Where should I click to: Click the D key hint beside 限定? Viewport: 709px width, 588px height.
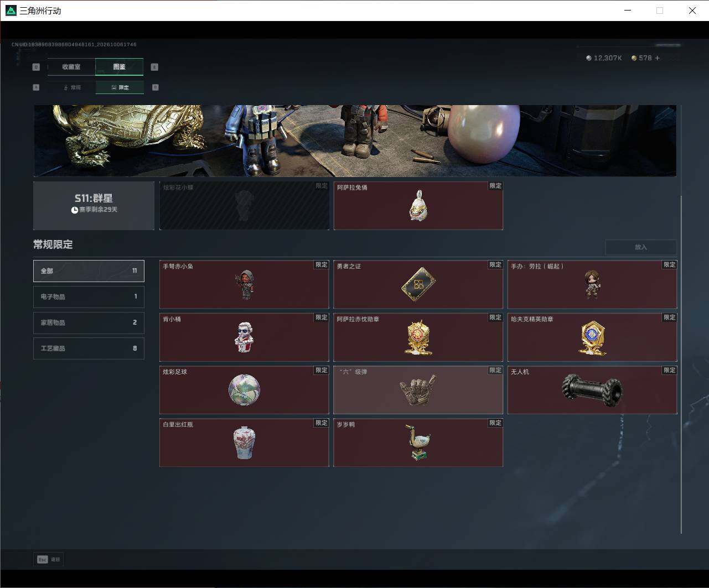[x=155, y=87]
